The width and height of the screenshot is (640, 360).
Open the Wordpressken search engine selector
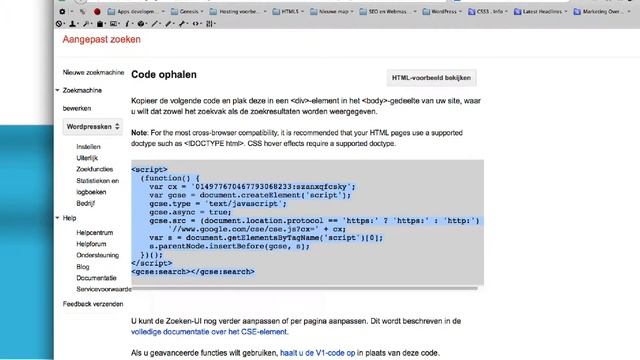(x=93, y=127)
